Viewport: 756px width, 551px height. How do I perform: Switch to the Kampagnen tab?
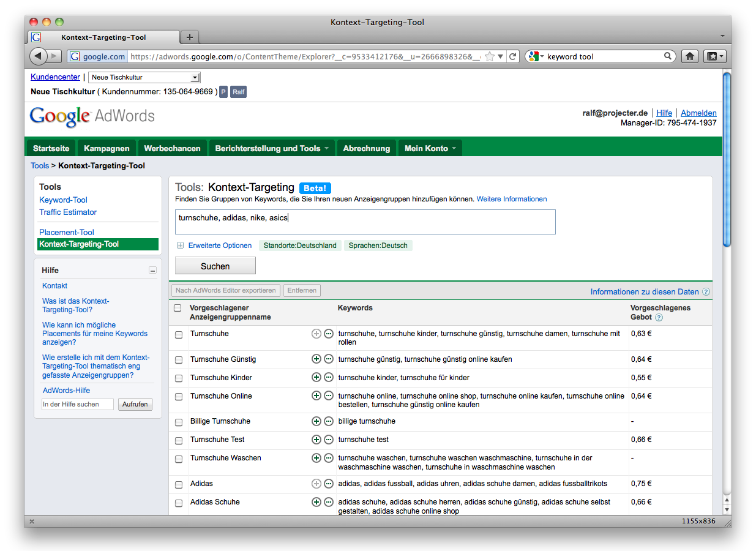(x=107, y=148)
